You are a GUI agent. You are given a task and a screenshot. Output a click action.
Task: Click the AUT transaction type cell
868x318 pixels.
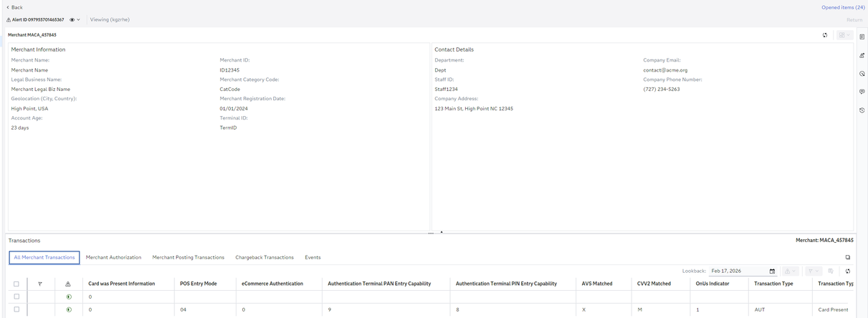[760, 309]
